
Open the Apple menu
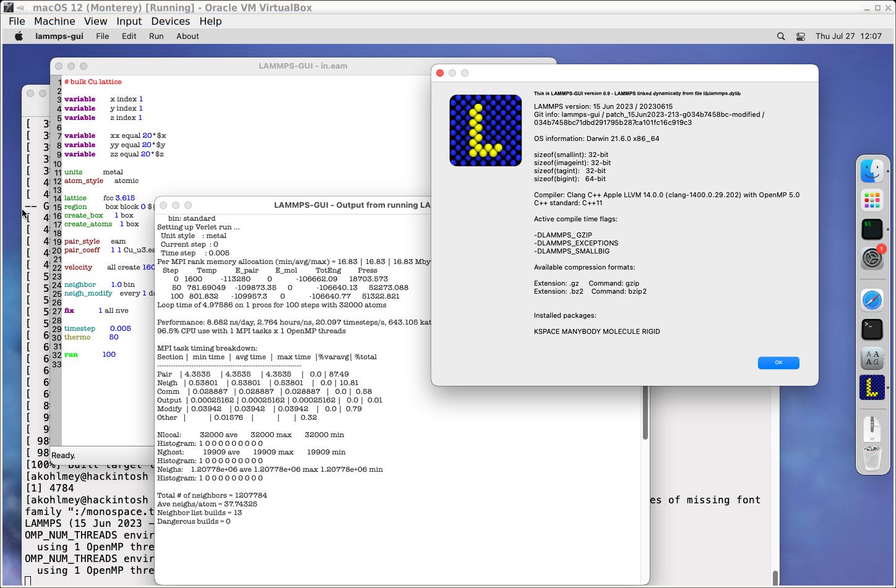click(x=19, y=36)
